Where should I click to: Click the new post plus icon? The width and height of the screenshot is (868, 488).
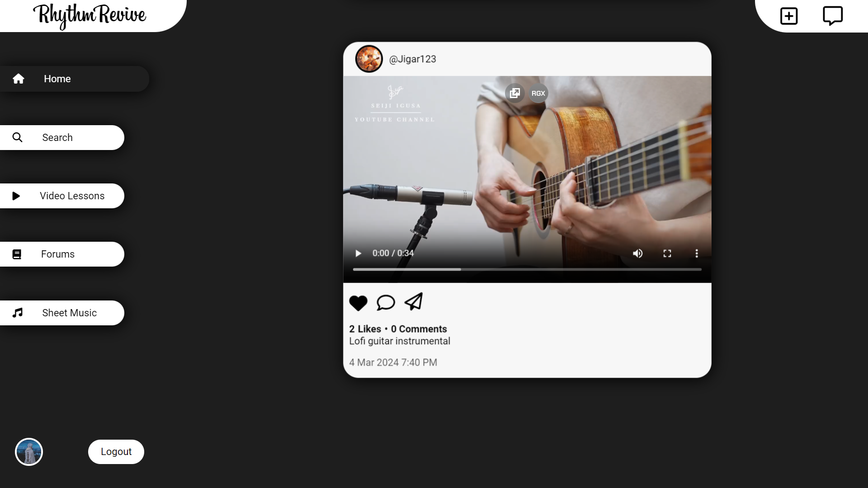click(789, 15)
